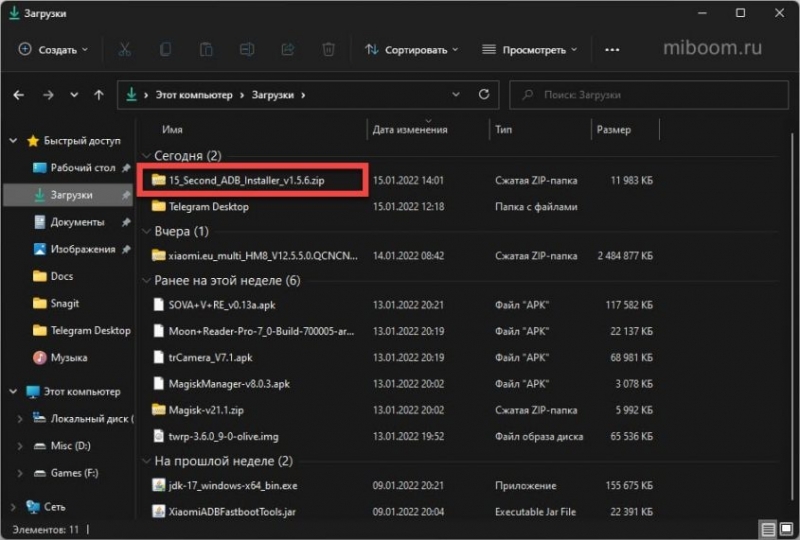Image resolution: width=800 pixels, height=540 pixels.
Task: Focus the Поиск: Загрузки search field
Action: [649, 95]
